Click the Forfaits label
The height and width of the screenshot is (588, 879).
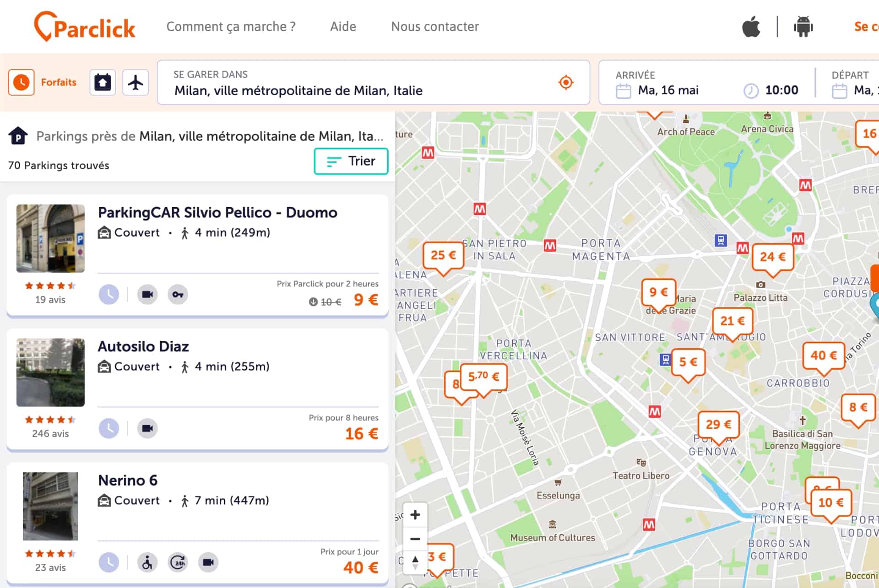point(59,82)
